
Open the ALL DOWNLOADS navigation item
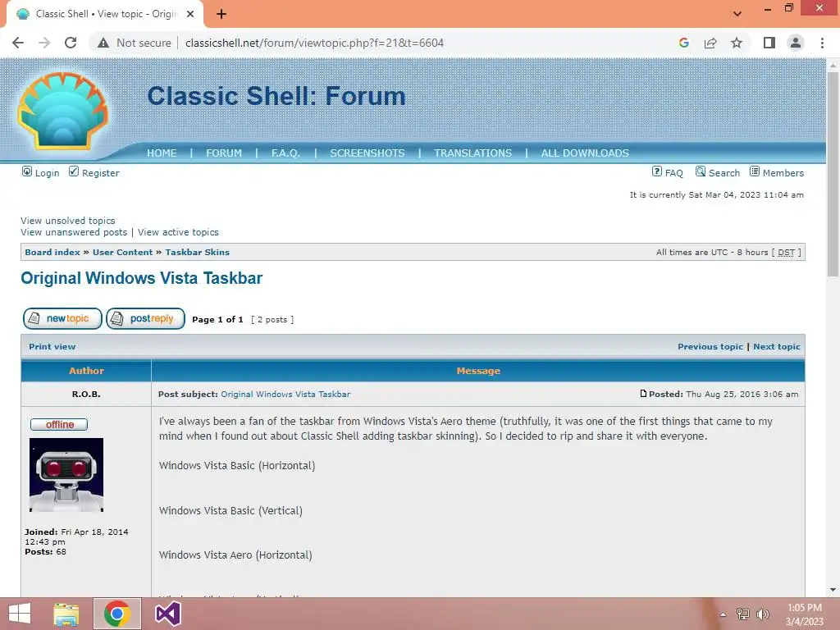[585, 153]
